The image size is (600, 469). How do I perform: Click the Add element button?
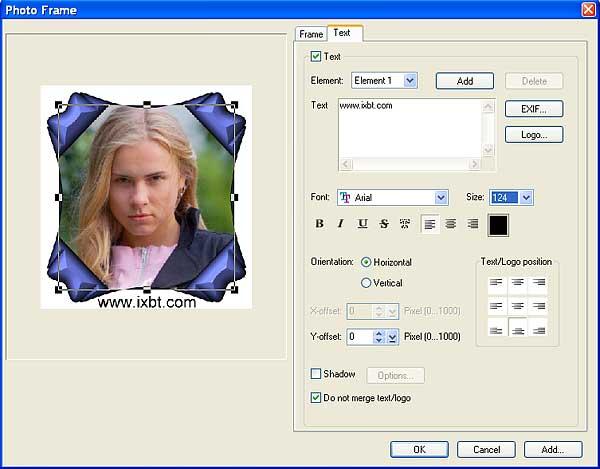(465, 81)
